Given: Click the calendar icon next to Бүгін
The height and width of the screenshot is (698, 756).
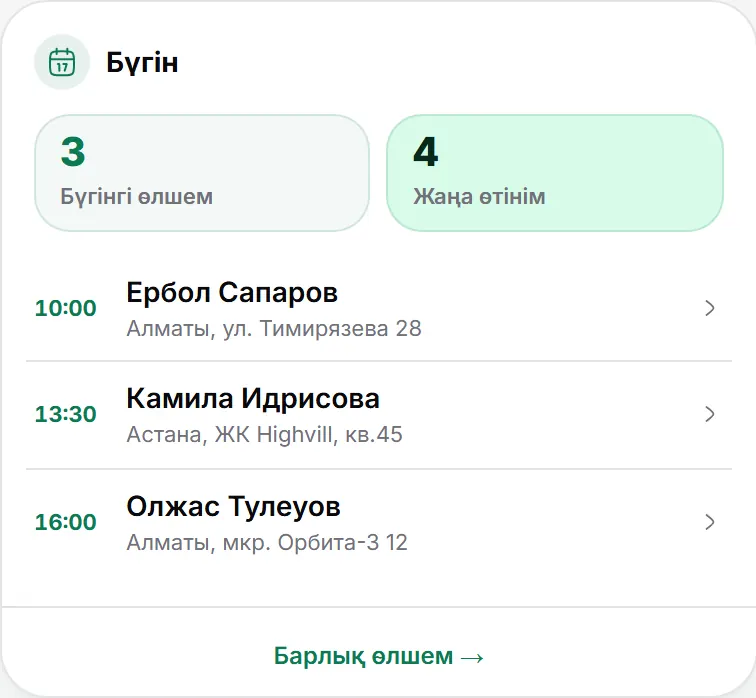Looking at the screenshot, I should [62, 62].
